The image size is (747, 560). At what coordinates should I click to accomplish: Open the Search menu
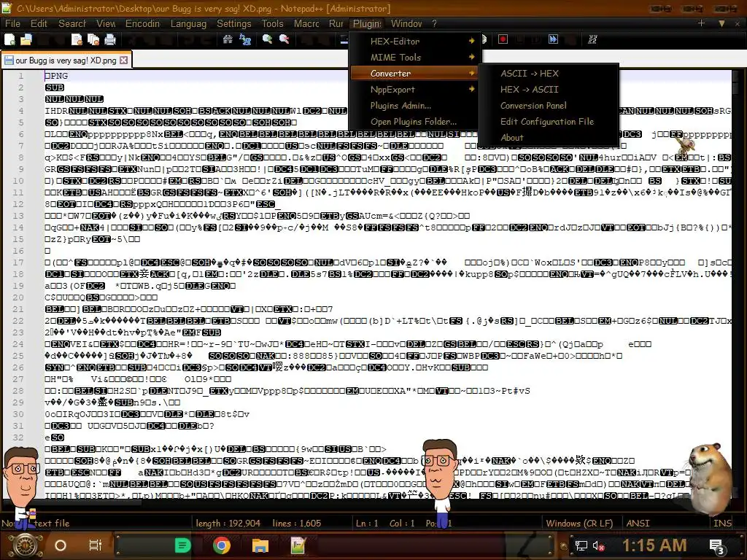(x=72, y=23)
